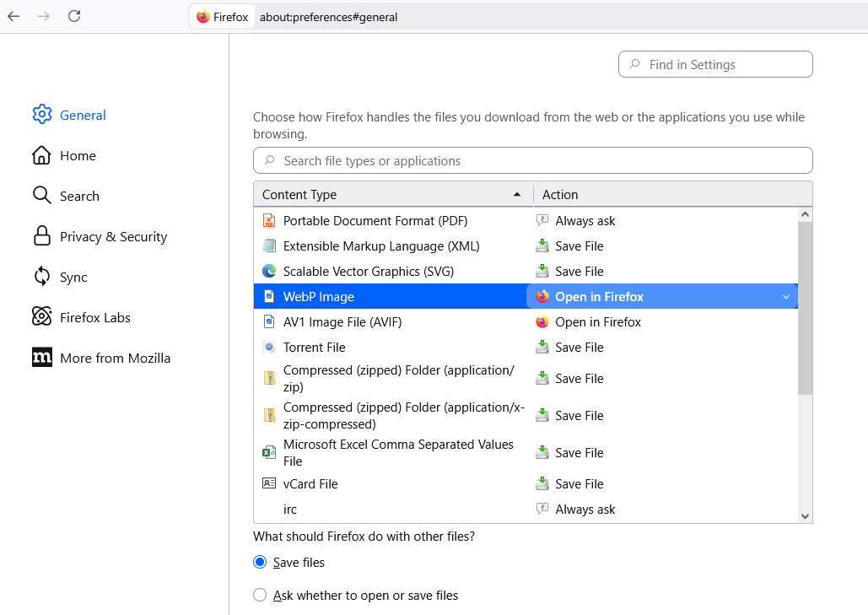Click the Search magnifier icon in sidebar
868x615 pixels.
(41, 196)
